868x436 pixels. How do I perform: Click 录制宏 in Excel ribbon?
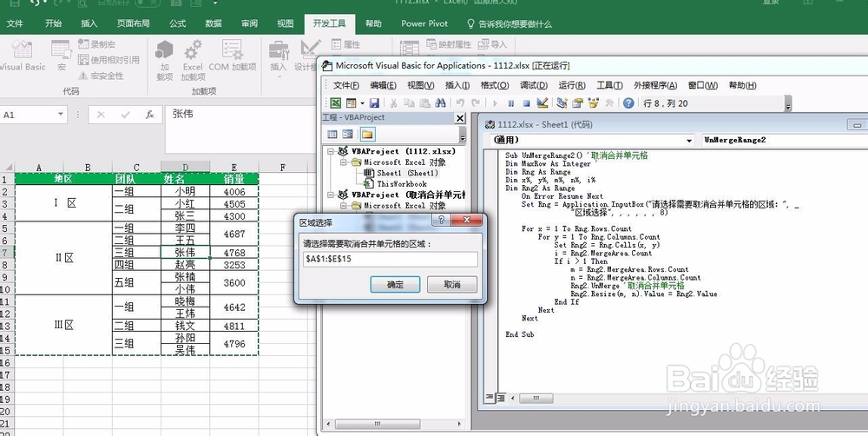pos(97,44)
